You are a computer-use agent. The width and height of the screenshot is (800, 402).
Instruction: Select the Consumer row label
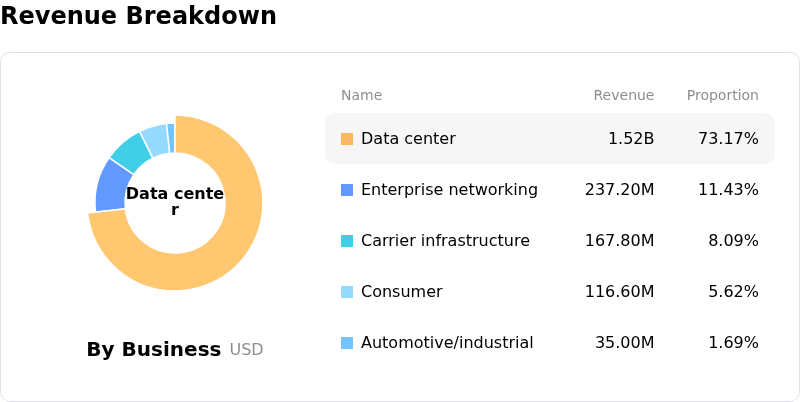403,292
